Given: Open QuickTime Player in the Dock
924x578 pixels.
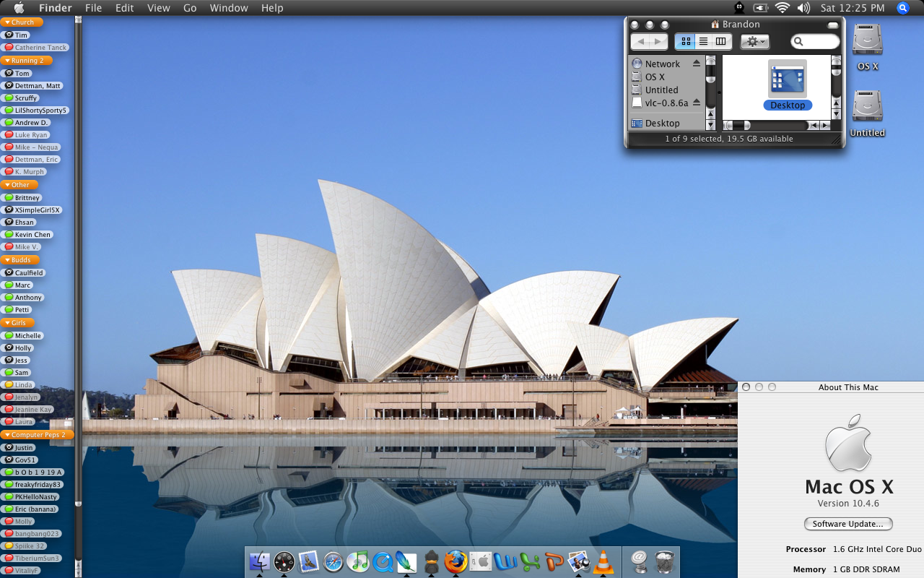Looking at the screenshot, I should pyautogui.click(x=382, y=561).
